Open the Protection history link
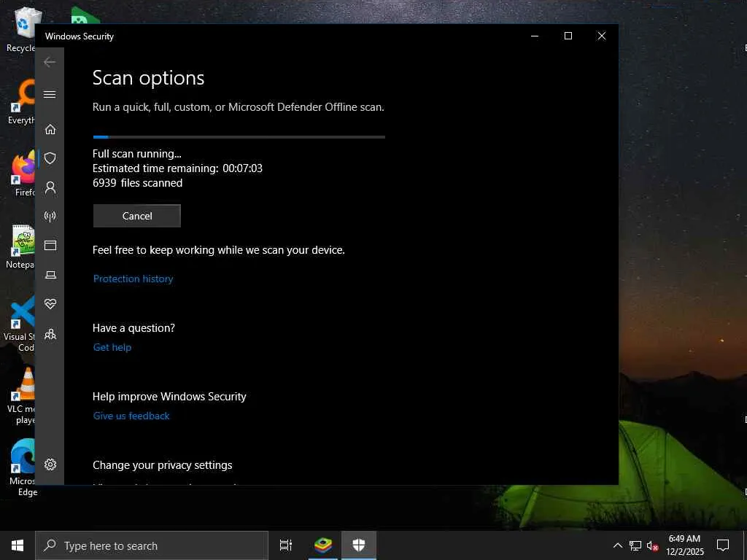The image size is (747, 560). pos(133,279)
